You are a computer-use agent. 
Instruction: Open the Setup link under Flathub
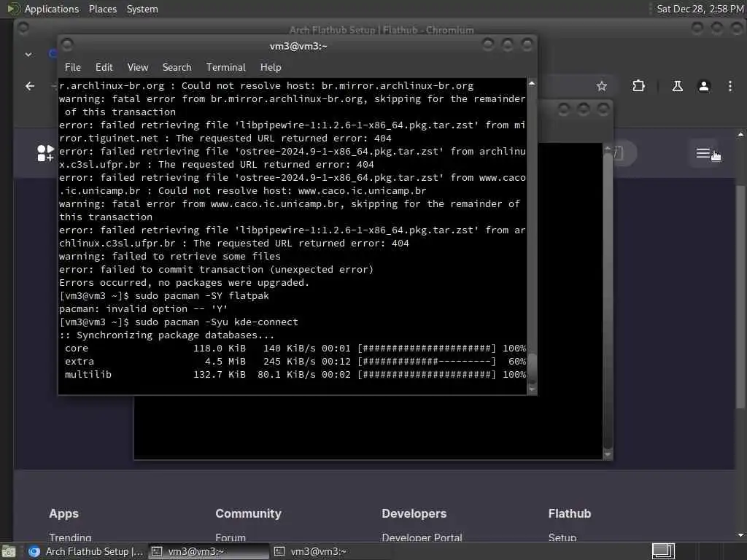(x=562, y=537)
